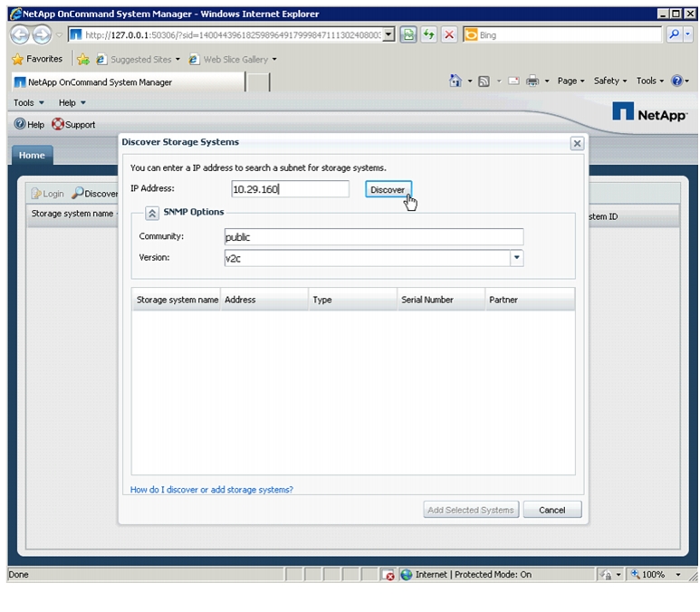Open the SNMP Version dropdown
This screenshot has width=700, height=612.
pos(516,258)
